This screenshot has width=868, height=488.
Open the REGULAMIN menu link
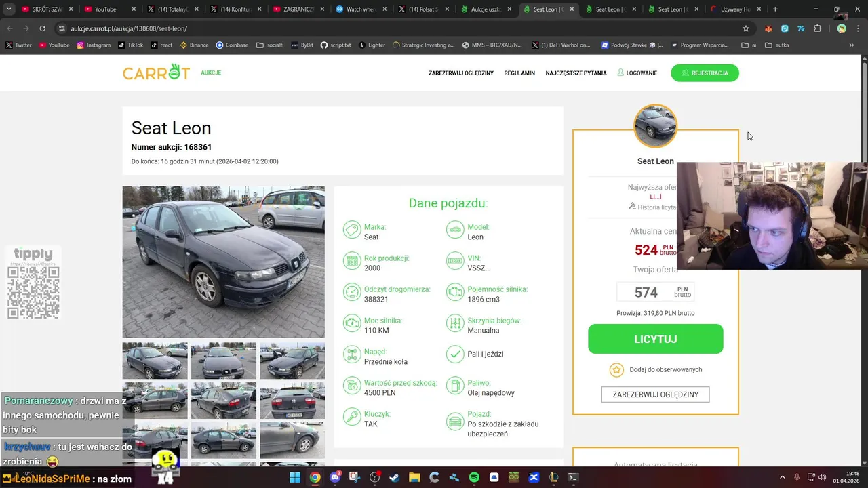[x=519, y=73]
